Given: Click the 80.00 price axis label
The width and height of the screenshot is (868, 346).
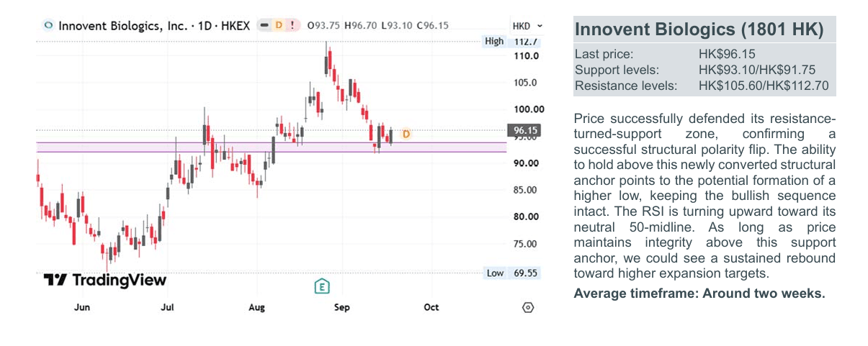Looking at the screenshot, I should tap(526, 216).
